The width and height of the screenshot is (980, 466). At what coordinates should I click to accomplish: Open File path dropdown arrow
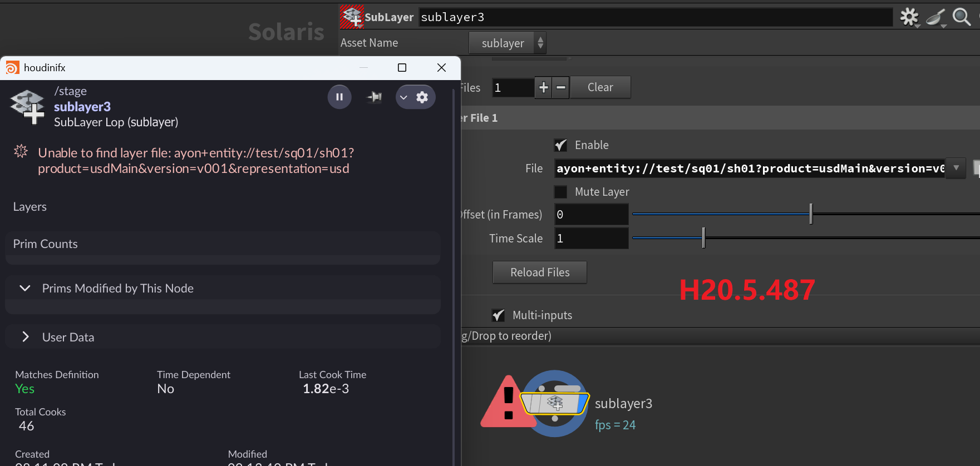(x=956, y=168)
